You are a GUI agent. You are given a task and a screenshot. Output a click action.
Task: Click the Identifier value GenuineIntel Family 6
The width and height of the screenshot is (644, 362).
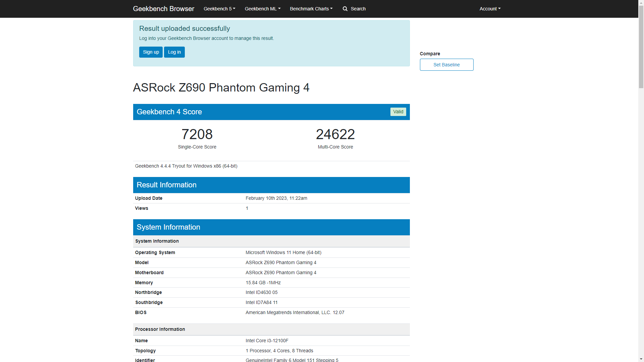(x=292, y=360)
